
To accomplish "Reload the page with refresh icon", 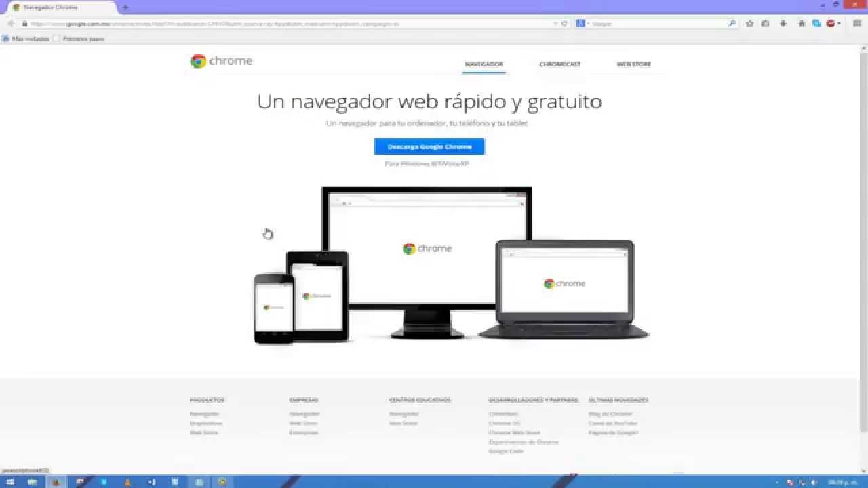I will [564, 23].
